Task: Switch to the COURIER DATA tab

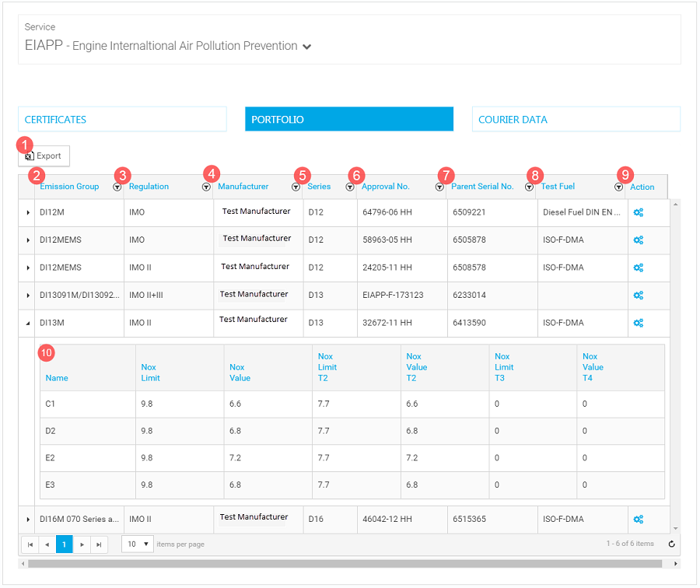Action: click(576, 119)
